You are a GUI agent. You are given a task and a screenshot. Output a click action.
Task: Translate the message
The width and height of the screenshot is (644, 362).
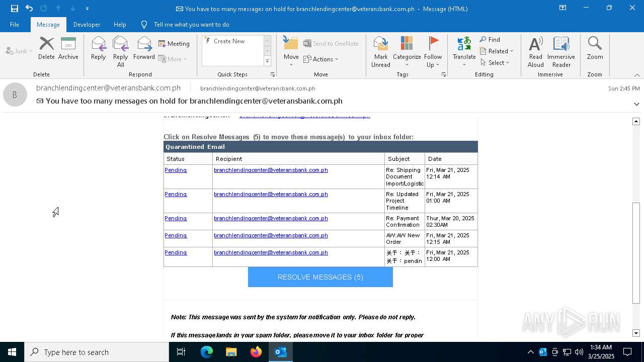(x=464, y=52)
